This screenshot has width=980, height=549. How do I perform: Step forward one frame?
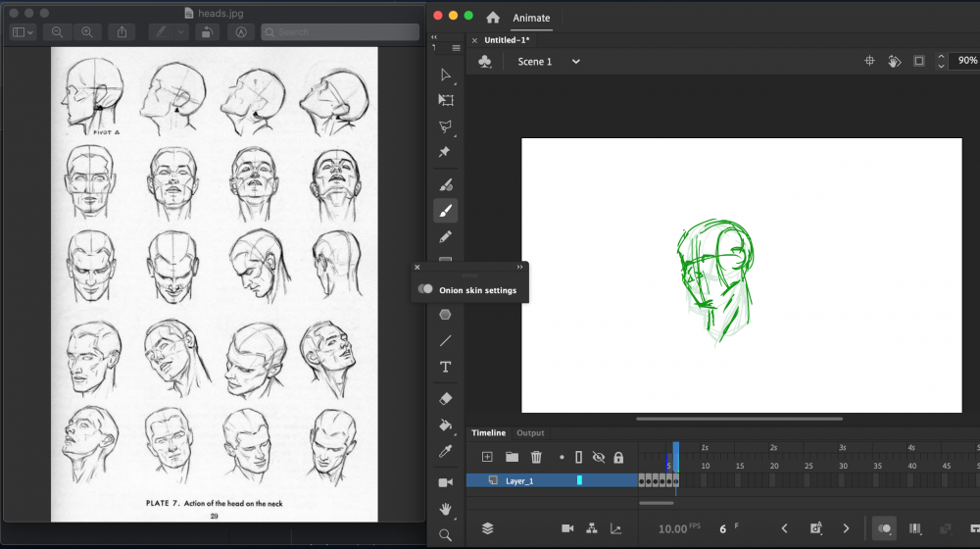[846, 528]
